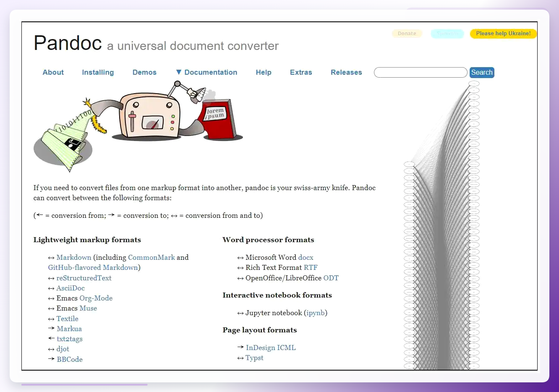This screenshot has height=392, width=559.
Task: Open the ODT link
Action: point(331,278)
